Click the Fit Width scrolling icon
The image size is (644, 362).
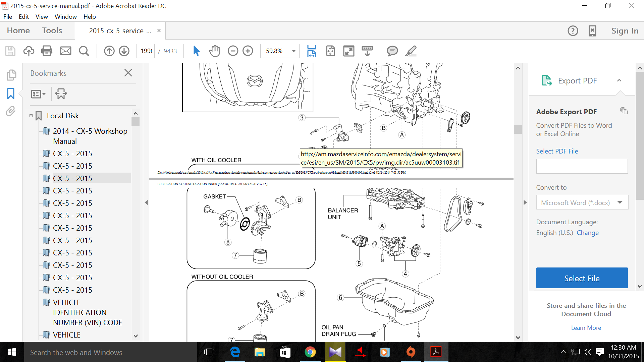(x=312, y=51)
